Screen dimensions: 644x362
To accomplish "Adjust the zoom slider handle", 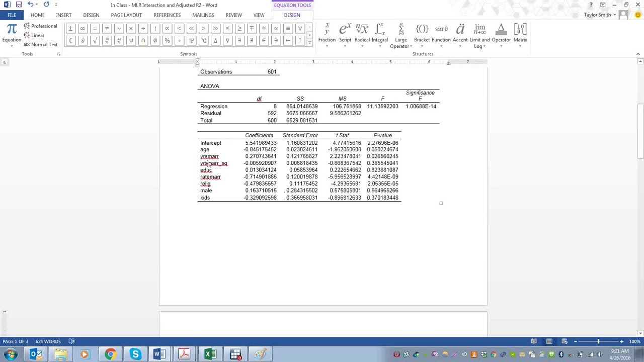I will [x=598, y=341].
